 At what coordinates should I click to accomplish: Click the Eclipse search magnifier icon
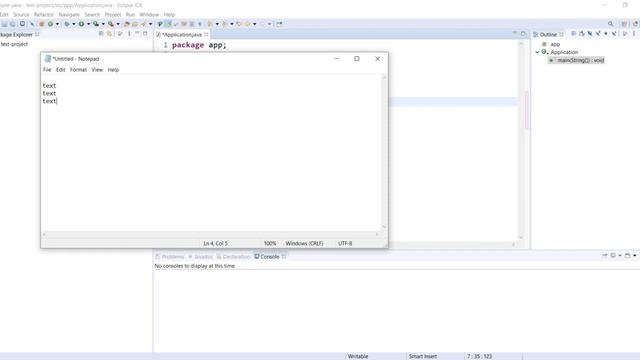[x=611, y=24]
